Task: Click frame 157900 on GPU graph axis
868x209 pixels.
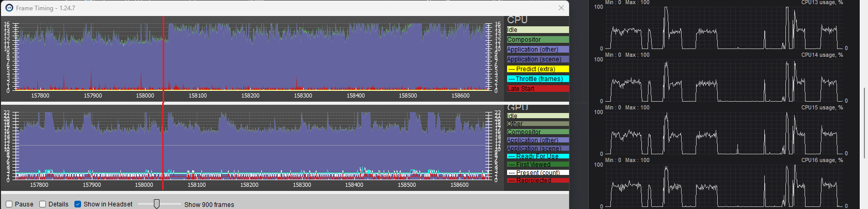Action: click(92, 185)
